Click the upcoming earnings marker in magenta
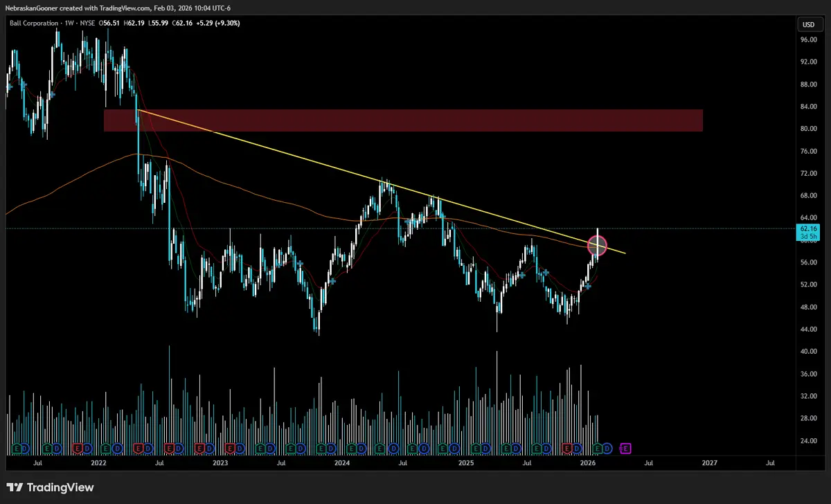Viewport: 831px width, 504px height. [x=625, y=449]
